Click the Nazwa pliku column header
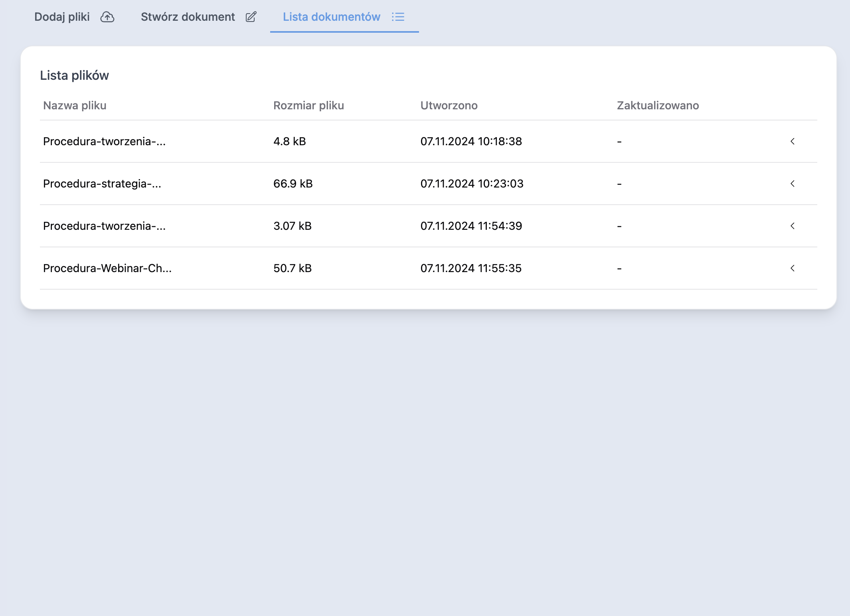 75,105
